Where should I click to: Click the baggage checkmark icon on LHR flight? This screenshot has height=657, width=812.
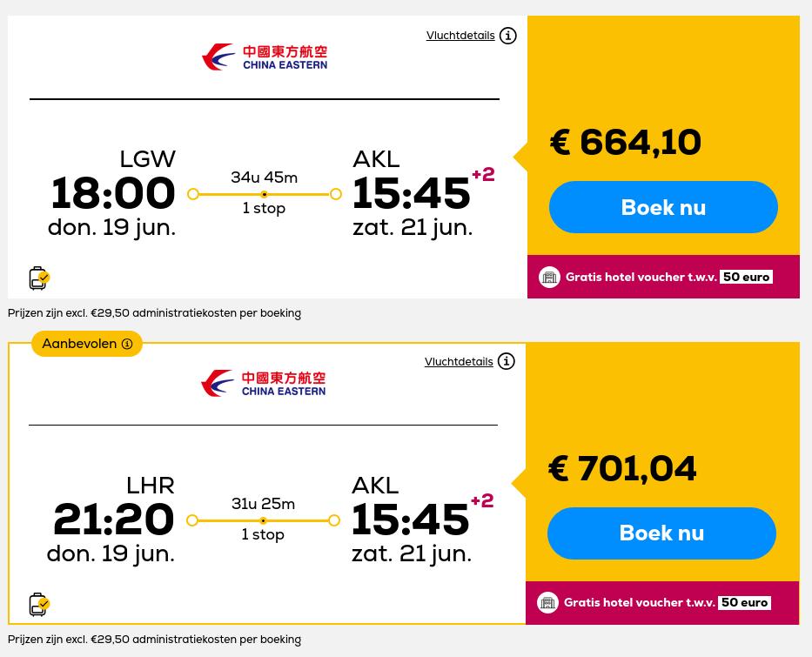[x=38, y=604]
